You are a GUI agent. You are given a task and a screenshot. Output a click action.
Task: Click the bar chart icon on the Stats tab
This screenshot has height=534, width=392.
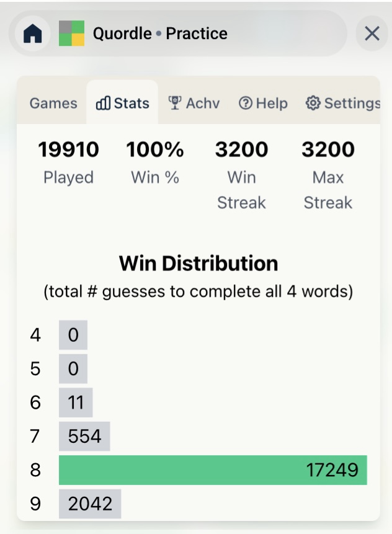pos(103,103)
